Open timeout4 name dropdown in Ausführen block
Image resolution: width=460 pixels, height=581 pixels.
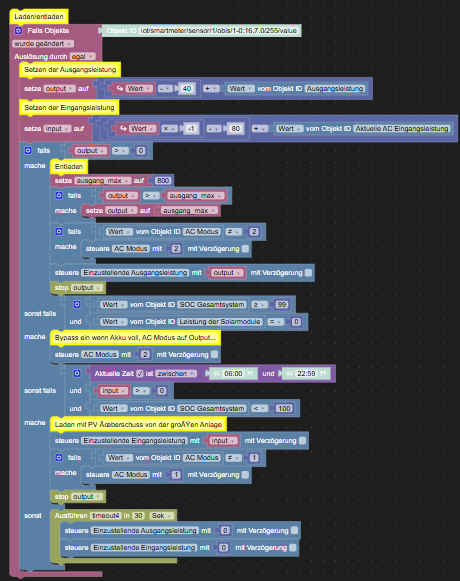click(x=106, y=516)
